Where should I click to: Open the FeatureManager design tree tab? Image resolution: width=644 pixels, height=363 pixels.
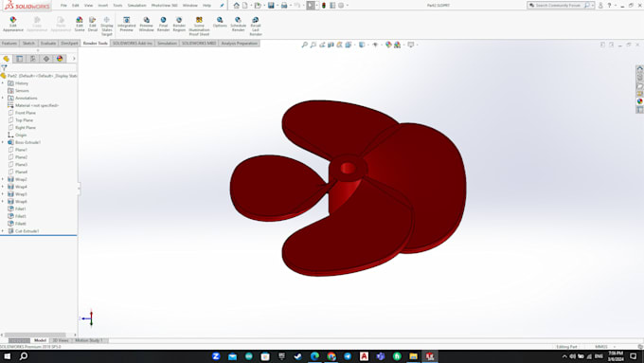[x=7, y=59]
